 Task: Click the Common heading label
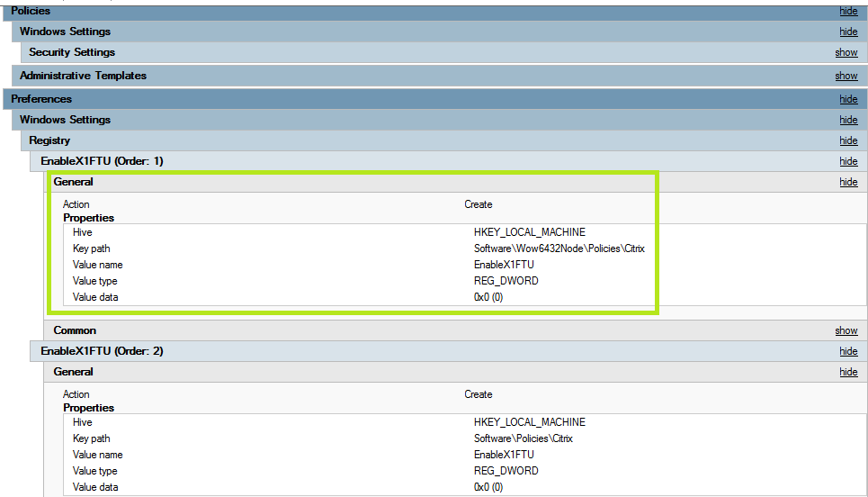point(75,330)
